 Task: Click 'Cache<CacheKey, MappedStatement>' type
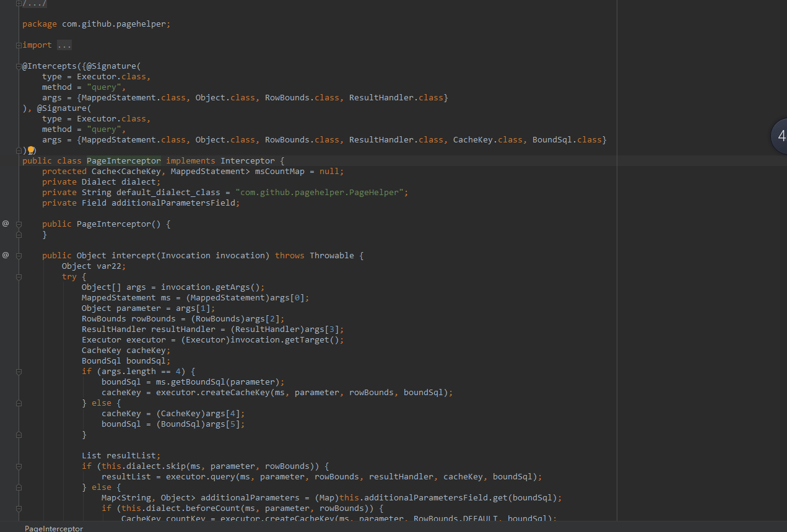[171, 171]
